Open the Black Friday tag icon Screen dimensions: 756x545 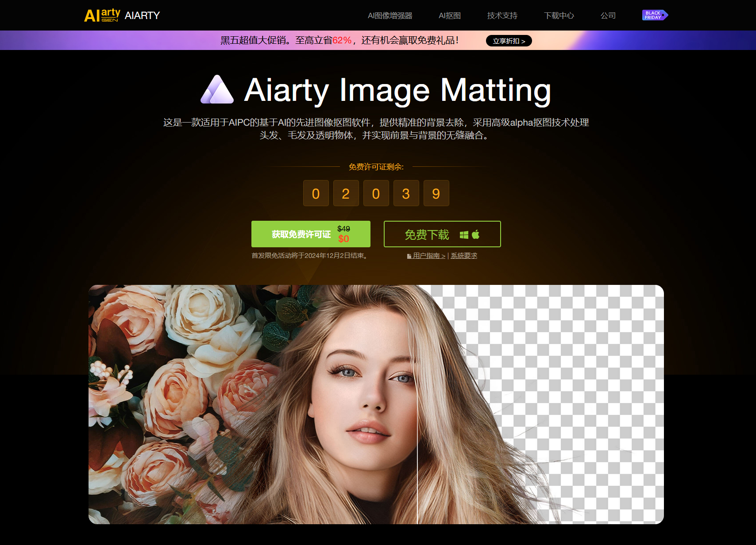tap(655, 15)
